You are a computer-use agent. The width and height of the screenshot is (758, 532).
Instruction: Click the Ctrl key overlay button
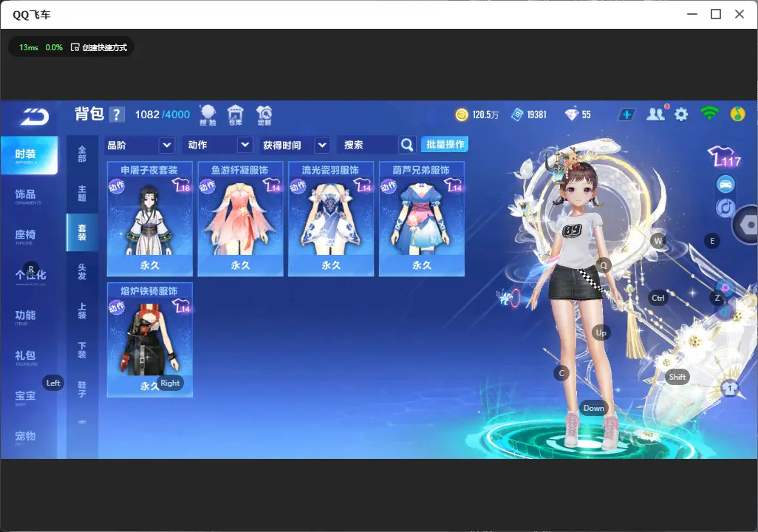(x=658, y=298)
